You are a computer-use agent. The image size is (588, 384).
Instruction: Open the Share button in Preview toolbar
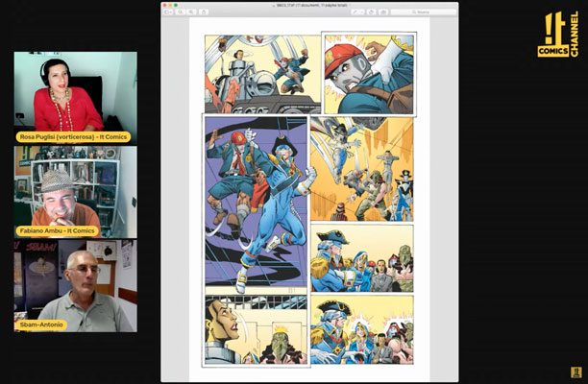pos(204,12)
